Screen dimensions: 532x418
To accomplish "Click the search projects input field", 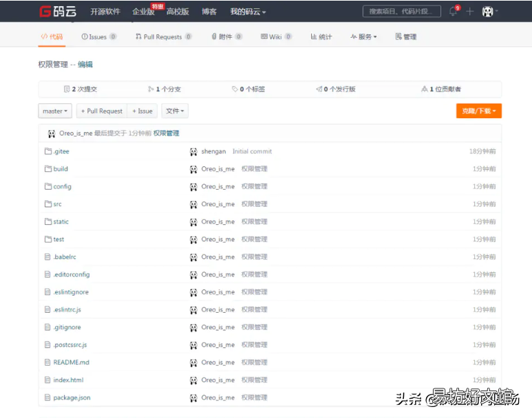I will coord(402,11).
